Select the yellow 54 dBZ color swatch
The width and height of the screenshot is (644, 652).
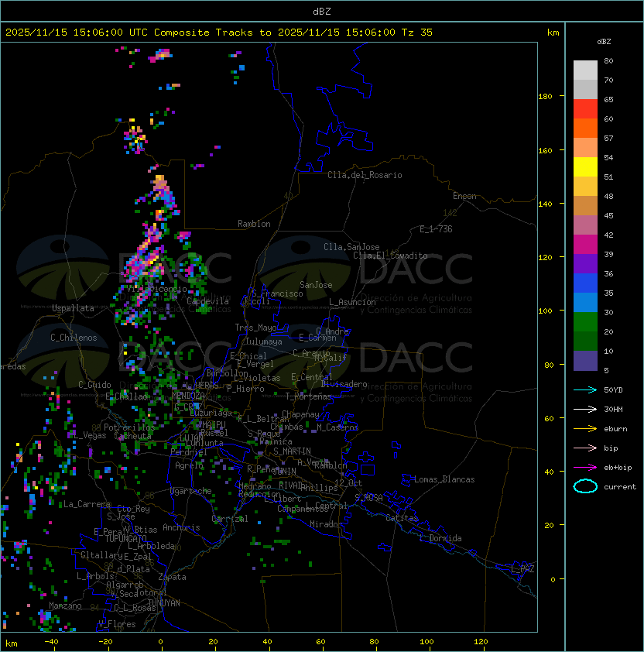point(585,166)
